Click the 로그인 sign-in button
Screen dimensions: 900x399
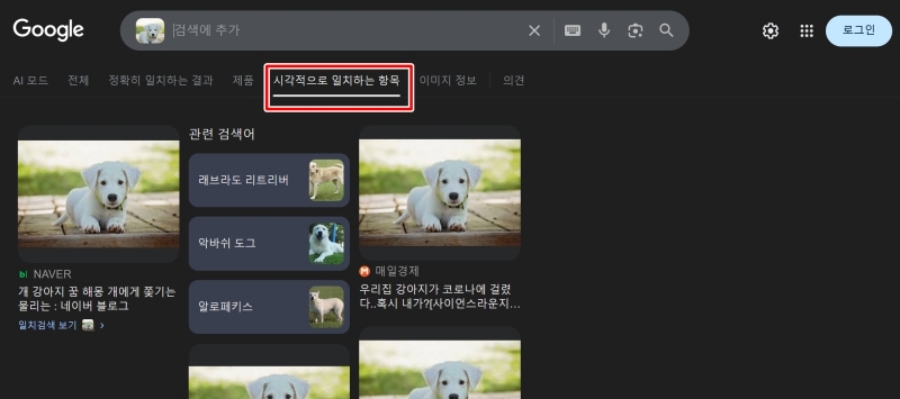pos(859,30)
